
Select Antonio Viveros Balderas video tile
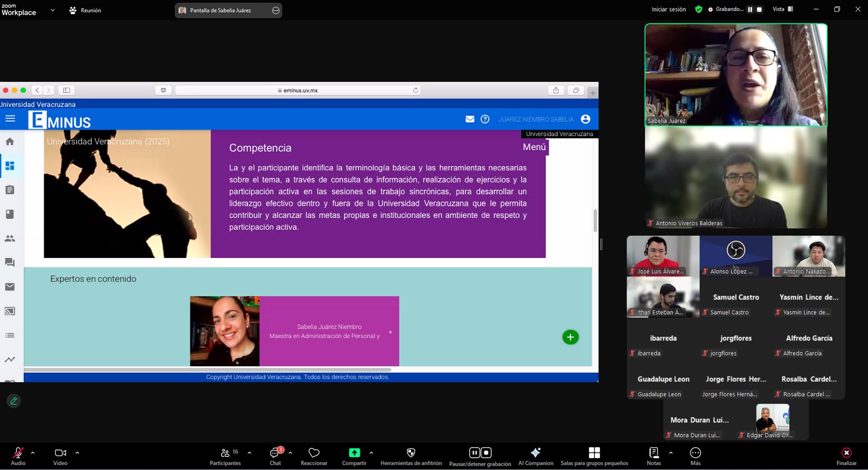pos(736,178)
